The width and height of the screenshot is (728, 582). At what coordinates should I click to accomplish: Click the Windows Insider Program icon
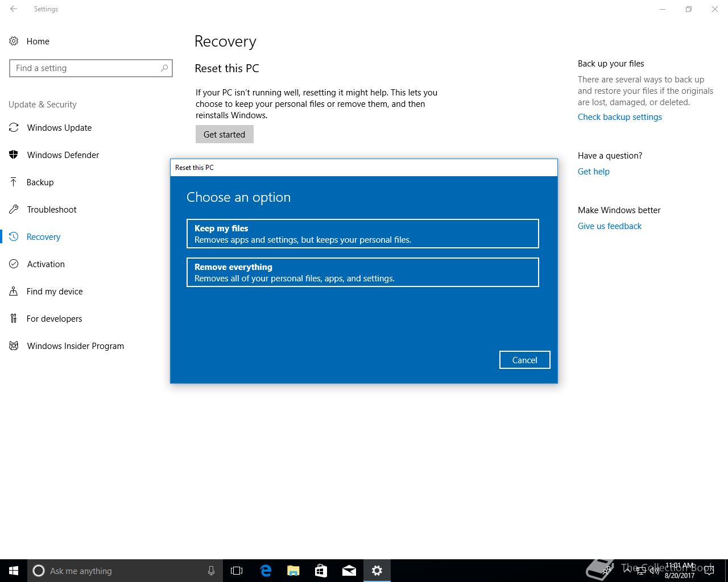14,346
